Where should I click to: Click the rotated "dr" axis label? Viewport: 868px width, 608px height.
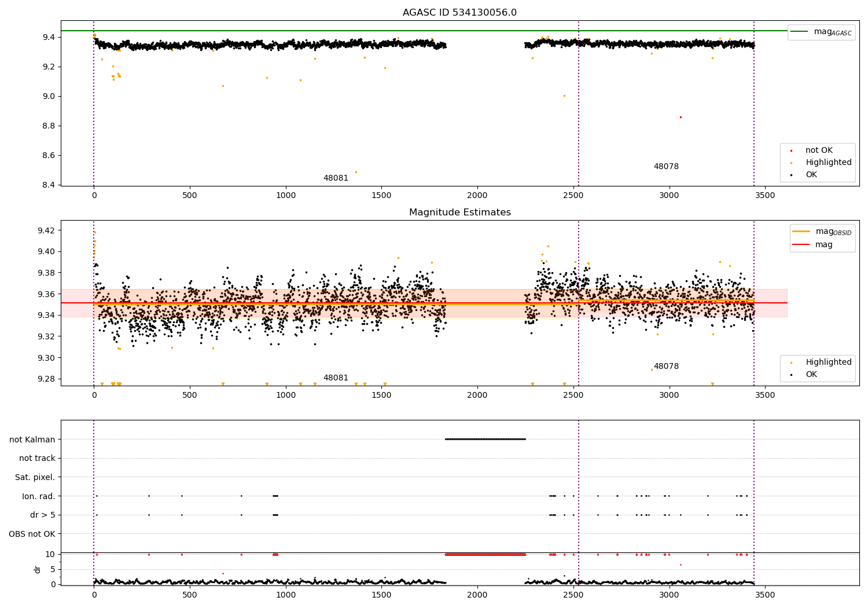(x=38, y=569)
